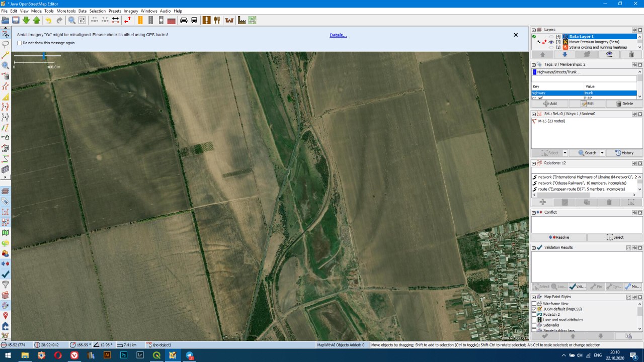Activate draw nodes tool
Image resolution: width=644 pixels, height=362 pixels.
coord(6,55)
